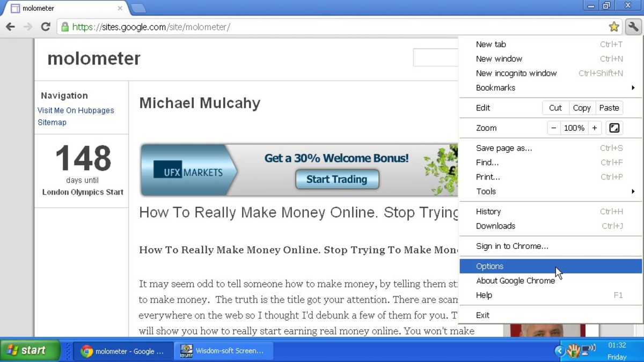Click the network icon in the system tray
The height and width of the screenshot is (362, 644).
[x=584, y=350]
